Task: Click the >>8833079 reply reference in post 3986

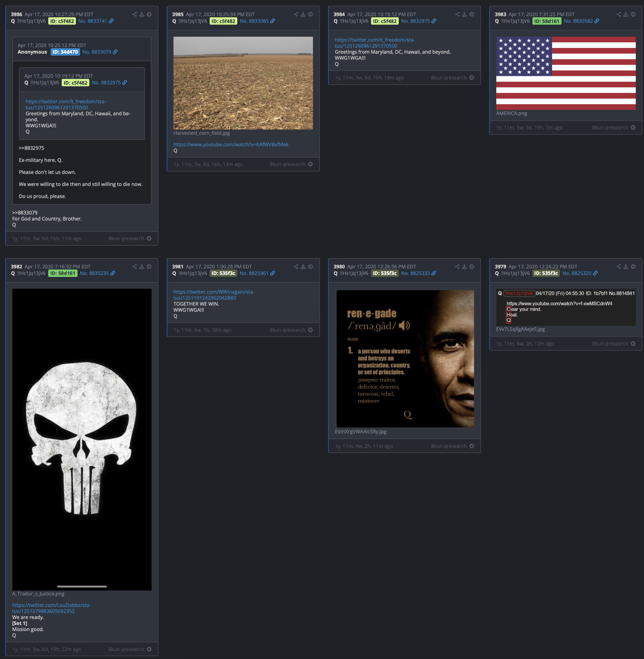Action: click(25, 213)
